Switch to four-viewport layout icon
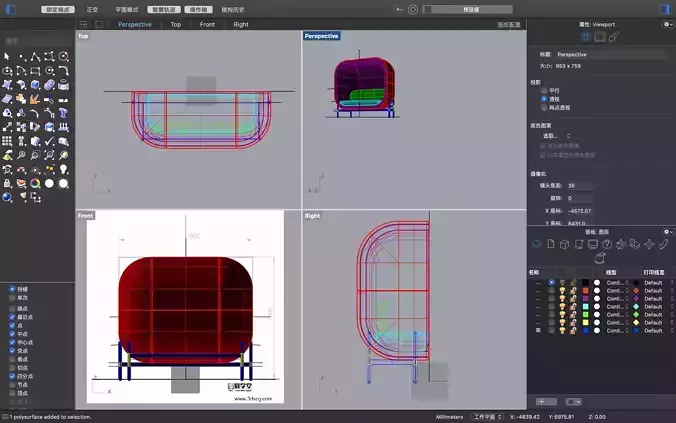Viewport: 676px width, 423px height. tap(84, 25)
